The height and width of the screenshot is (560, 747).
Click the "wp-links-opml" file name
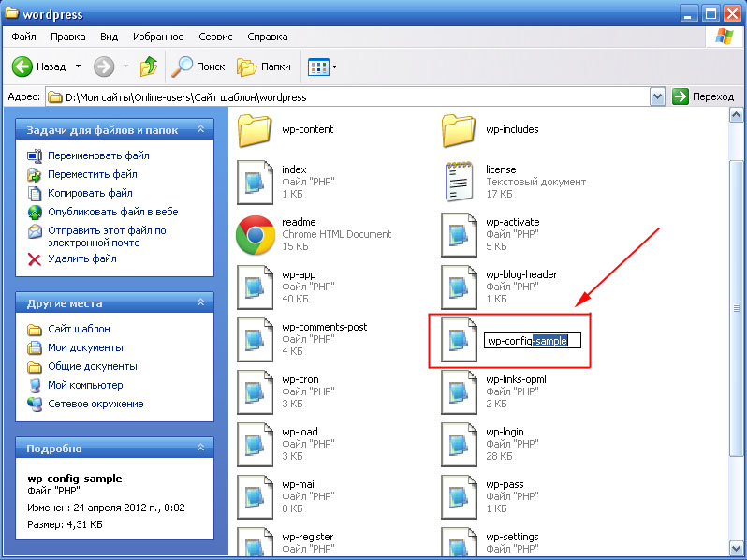coord(516,379)
